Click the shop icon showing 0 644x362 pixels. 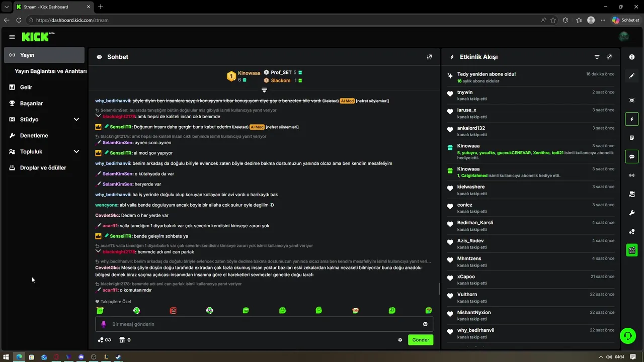125,340
